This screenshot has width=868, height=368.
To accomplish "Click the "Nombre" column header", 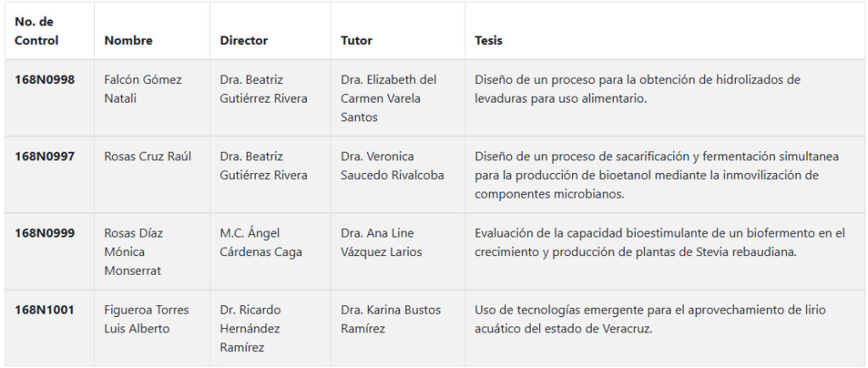I will tap(128, 40).
